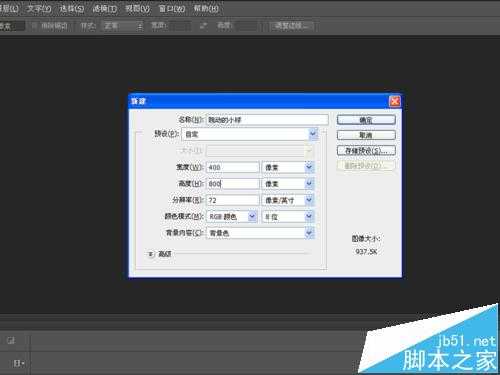500x375 pixels.
Task: Close the 新建 dialog with red X
Action: pos(394,101)
